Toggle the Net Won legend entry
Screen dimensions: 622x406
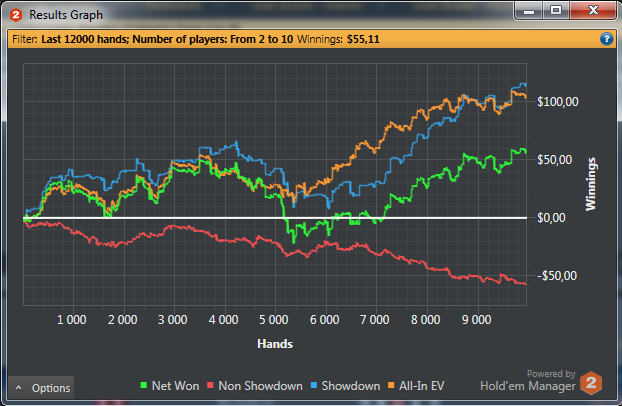(170, 386)
